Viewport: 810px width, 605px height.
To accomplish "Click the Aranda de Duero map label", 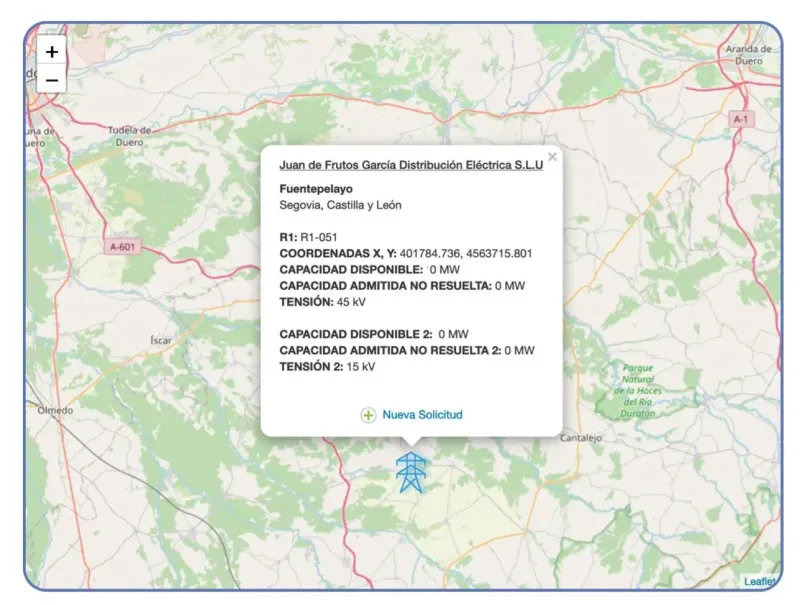I will coord(749,54).
